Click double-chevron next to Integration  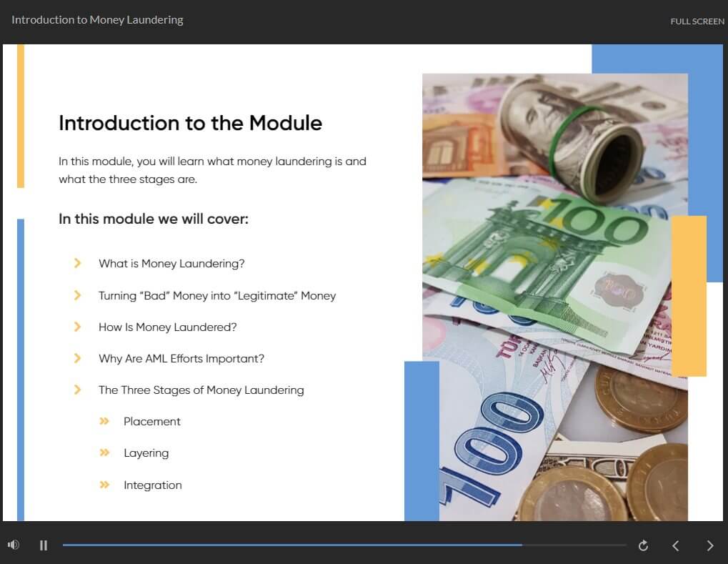click(x=104, y=485)
